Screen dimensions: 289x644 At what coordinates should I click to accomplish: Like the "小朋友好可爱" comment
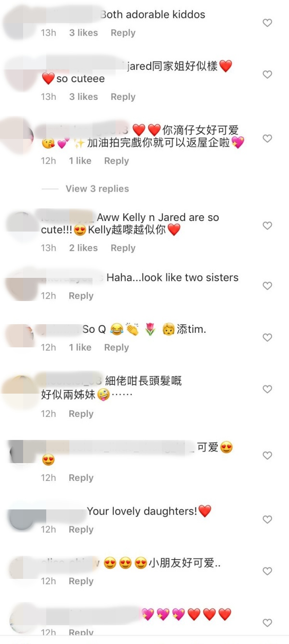267,571
